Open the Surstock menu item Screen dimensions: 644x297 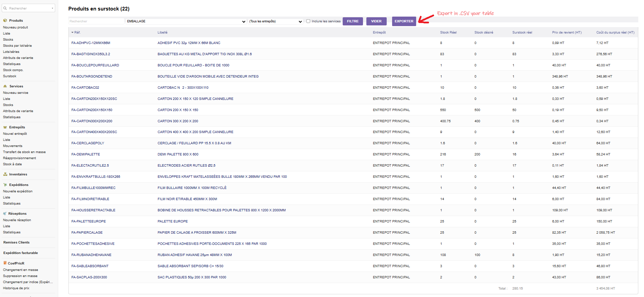9,76
